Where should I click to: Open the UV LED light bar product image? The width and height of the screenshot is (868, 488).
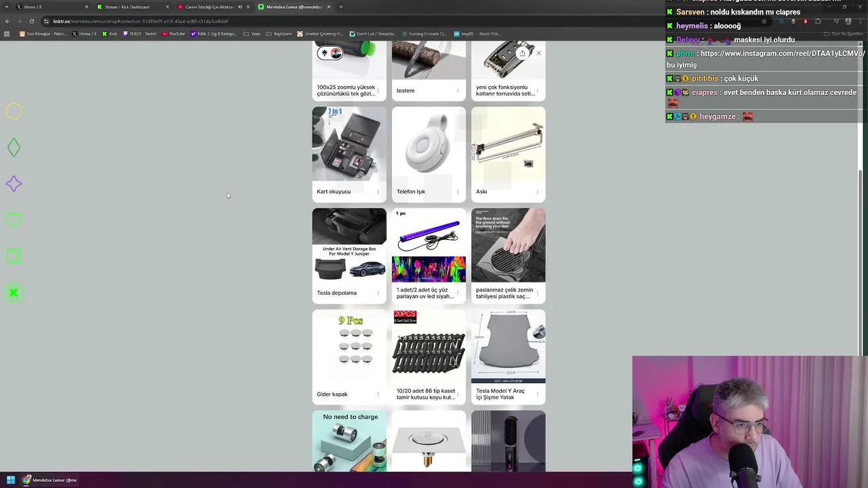coord(429,245)
